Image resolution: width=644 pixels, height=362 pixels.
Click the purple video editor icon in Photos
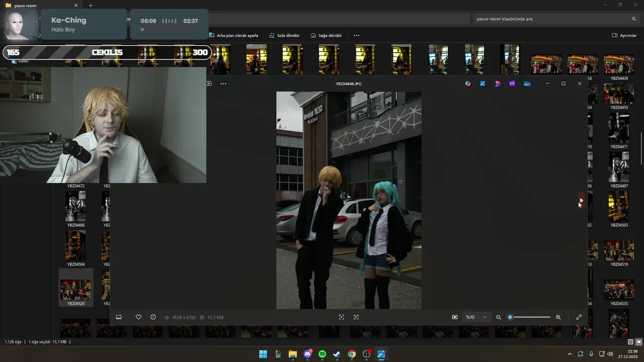[512, 83]
